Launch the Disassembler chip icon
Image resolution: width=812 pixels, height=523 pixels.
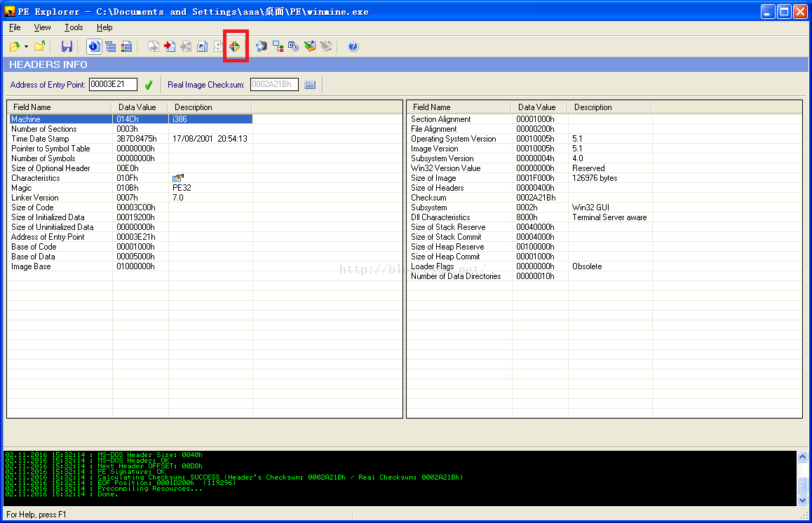coord(262,46)
